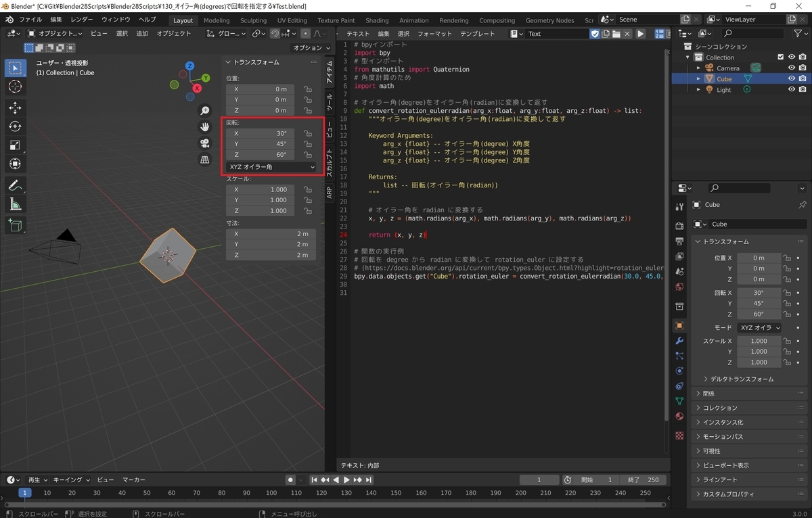Viewport: 812px width, 518px height.
Task: Open Physics properties via the orbit icon
Action: 679,371
